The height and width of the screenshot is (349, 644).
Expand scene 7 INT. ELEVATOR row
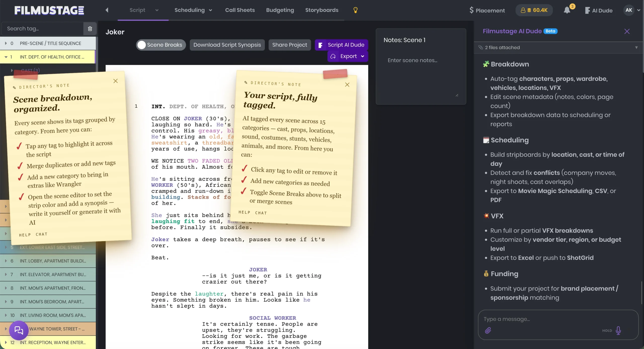[x=6, y=274]
